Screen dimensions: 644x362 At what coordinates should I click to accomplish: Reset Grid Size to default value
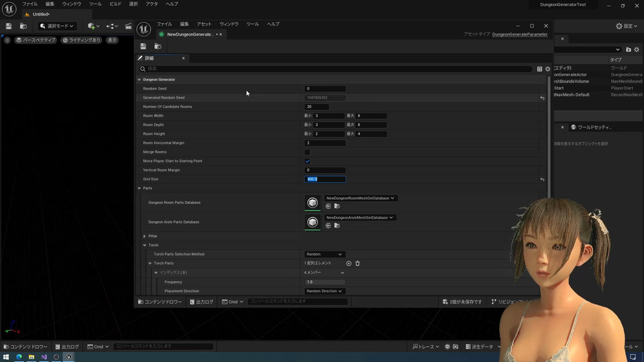click(542, 180)
